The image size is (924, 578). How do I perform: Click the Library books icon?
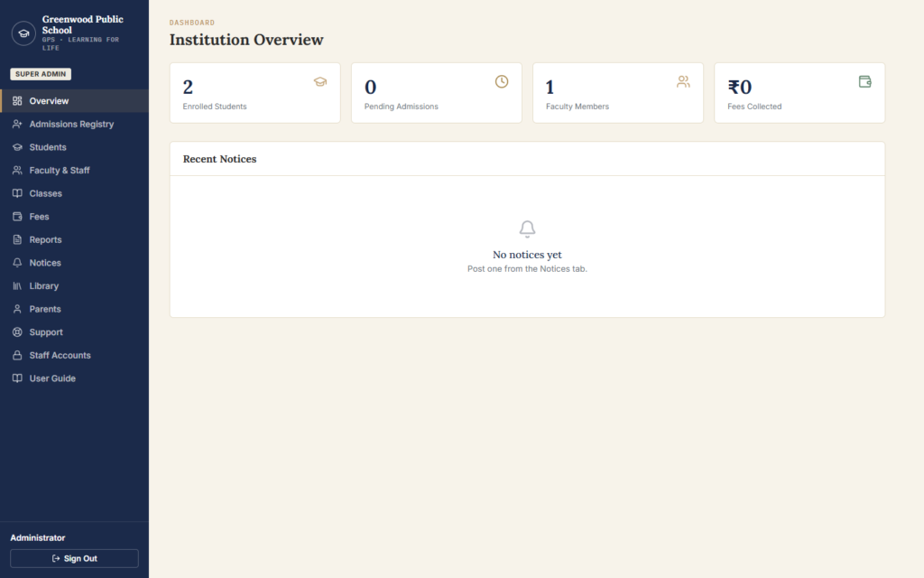[x=17, y=285]
